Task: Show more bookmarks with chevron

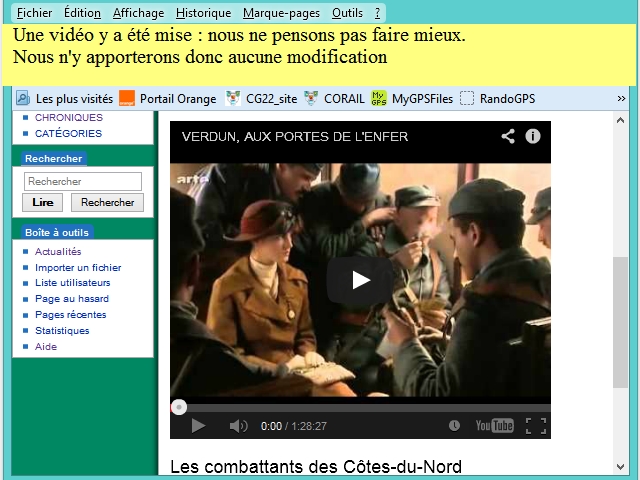Action: pyautogui.click(x=621, y=99)
